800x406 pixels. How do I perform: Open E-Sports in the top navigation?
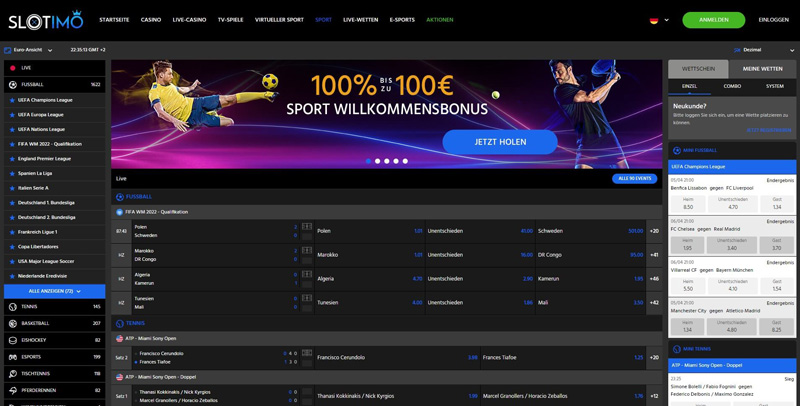click(402, 20)
